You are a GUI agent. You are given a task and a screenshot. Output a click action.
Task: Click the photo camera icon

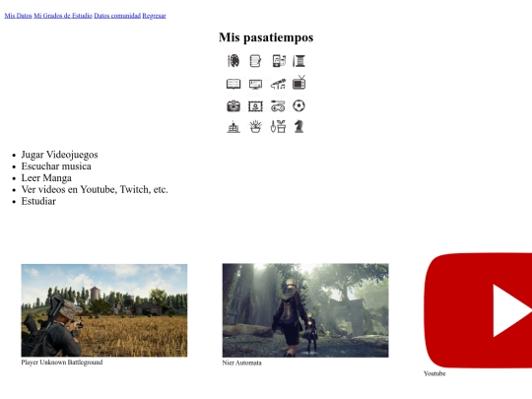[x=233, y=106]
